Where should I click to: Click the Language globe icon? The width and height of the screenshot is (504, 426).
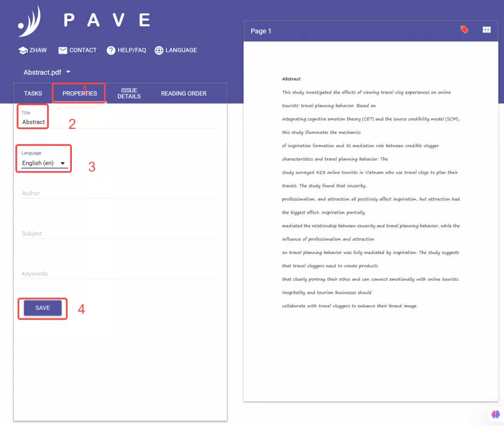pyautogui.click(x=159, y=51)
